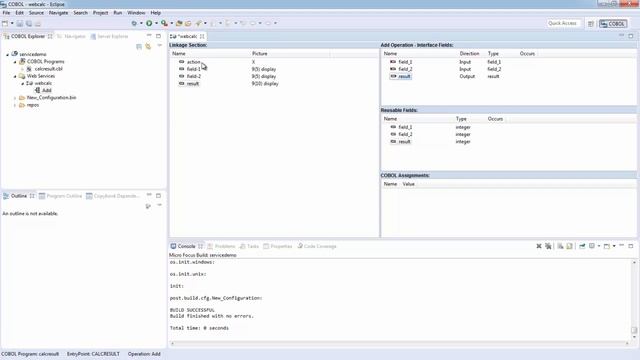
Task: Click the Save All toolbar icon
Action: click(29, 23)
